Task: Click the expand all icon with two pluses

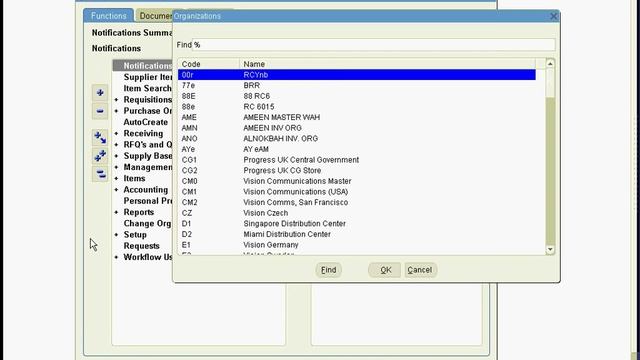Action: point(100,156)
